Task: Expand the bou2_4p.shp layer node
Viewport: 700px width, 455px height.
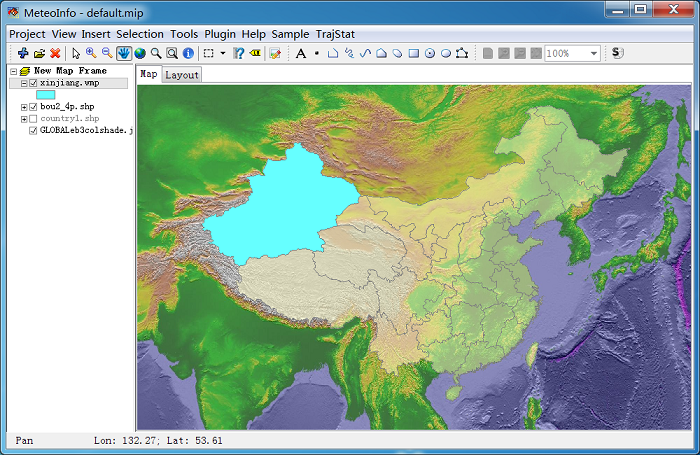Action: (24, 107)
